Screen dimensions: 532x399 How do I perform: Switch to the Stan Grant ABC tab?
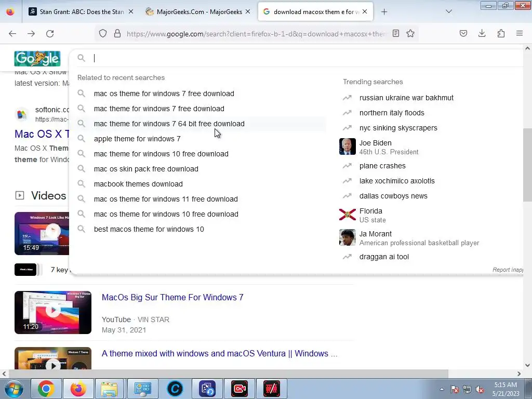pyautogui.click(x=81, y=12)
